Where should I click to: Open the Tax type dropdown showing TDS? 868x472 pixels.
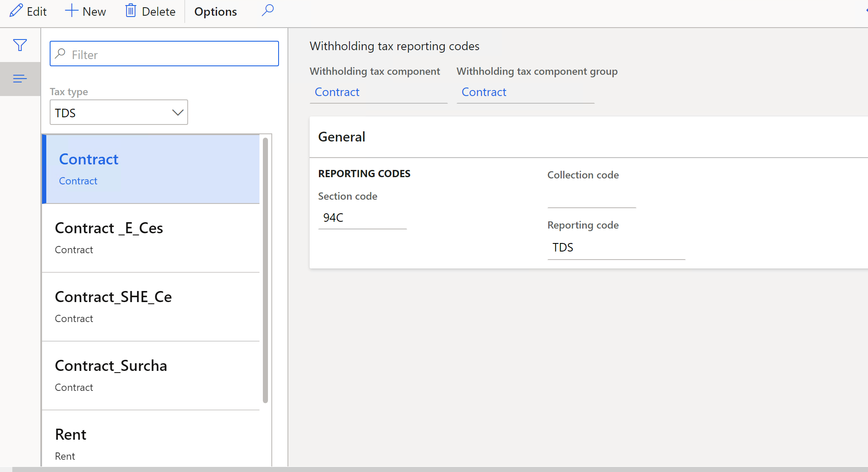point(119,112)
